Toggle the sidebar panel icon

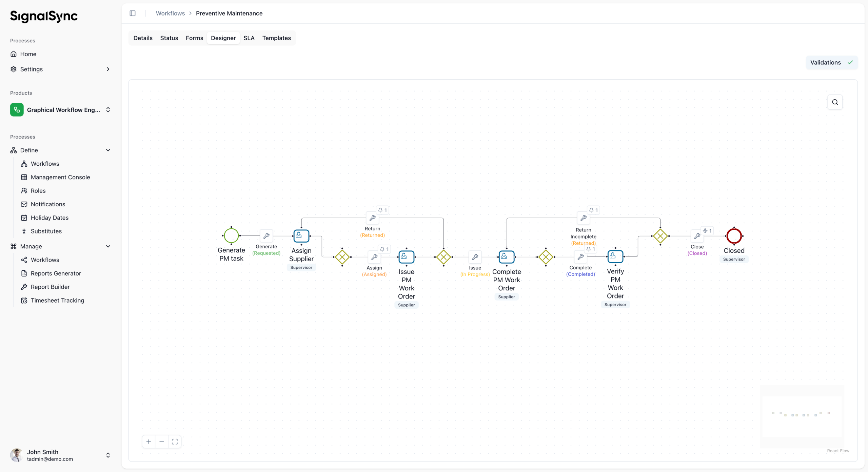point(133,13)
